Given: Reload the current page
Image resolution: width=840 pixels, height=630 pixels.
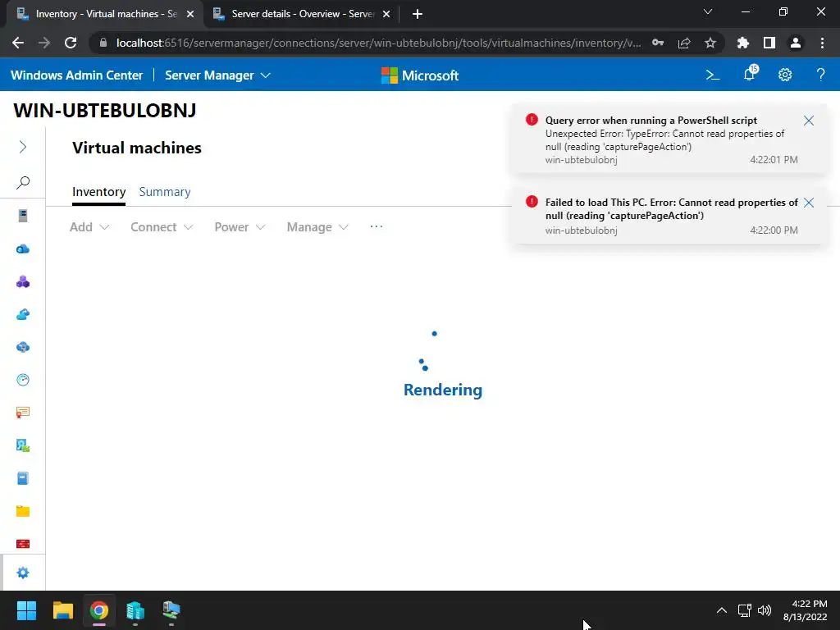Looking at the screenshot, I should (71, 43).
